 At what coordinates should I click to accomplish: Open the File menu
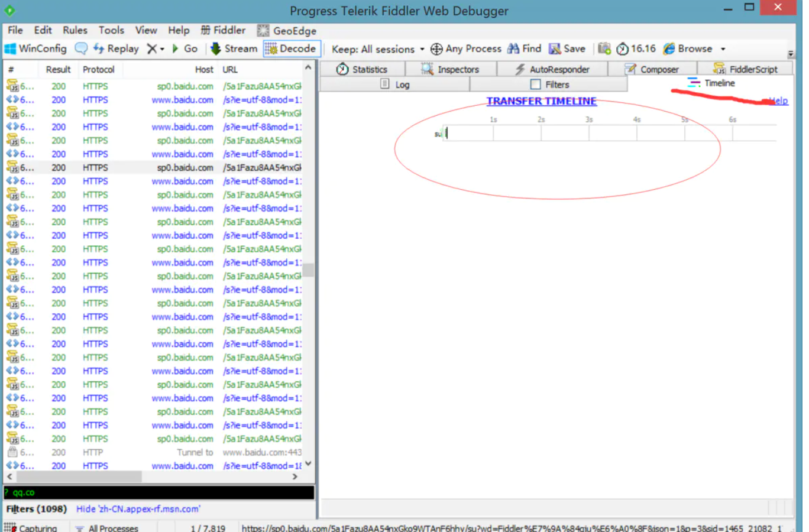pos(15,31)
